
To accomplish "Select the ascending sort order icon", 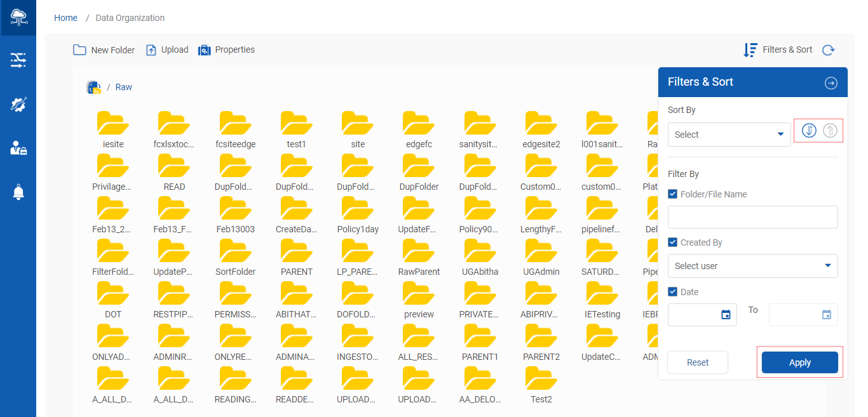I will pyautogui.click(x=831, y=131).
